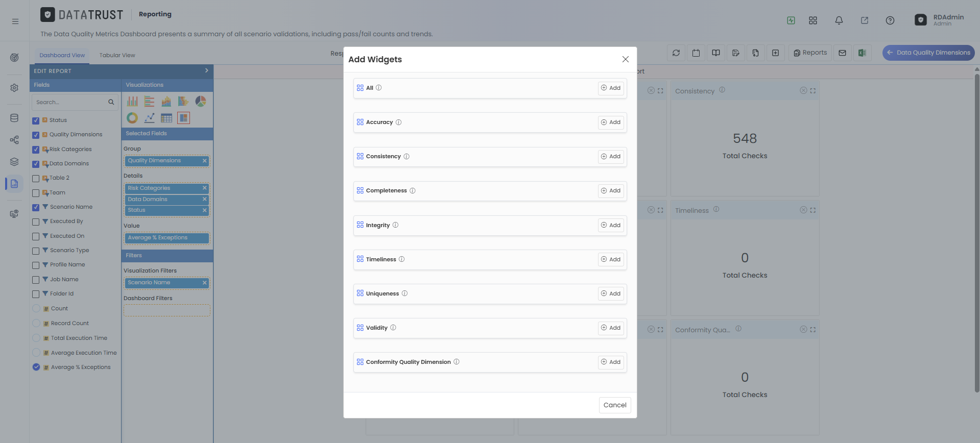The image size is (980, 443).
Task: Click the green activity icon in header
Action: [791, 20]
